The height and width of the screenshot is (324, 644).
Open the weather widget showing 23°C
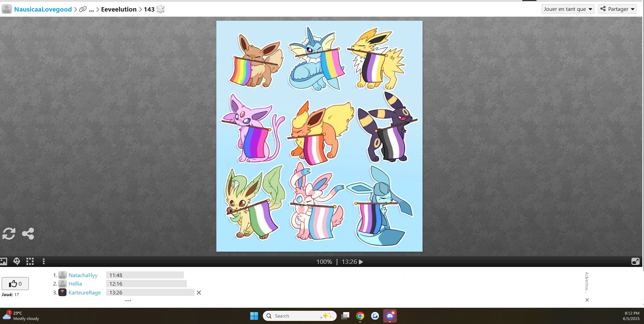21,316
